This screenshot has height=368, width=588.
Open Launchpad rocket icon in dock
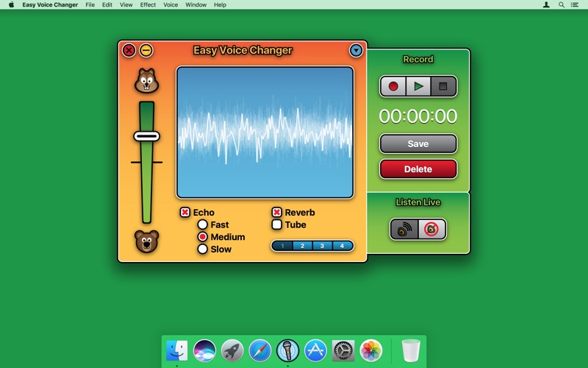[232, 351]
